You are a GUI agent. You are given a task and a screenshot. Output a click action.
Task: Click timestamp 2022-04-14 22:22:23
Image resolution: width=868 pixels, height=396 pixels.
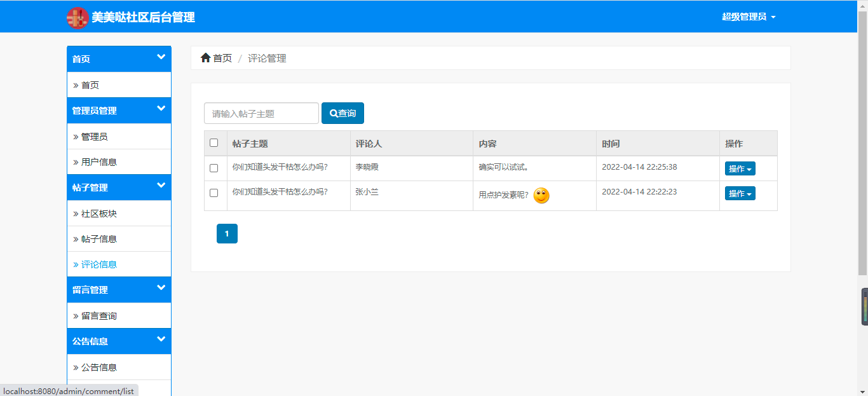[x=639, y=191]
